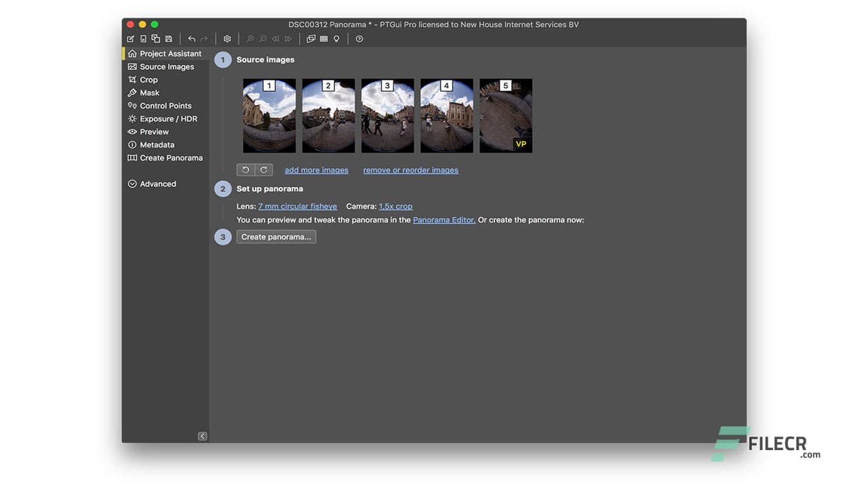Start a new project with the edit icon
Viewport: 868px width, 488px height.
point(130,39)
